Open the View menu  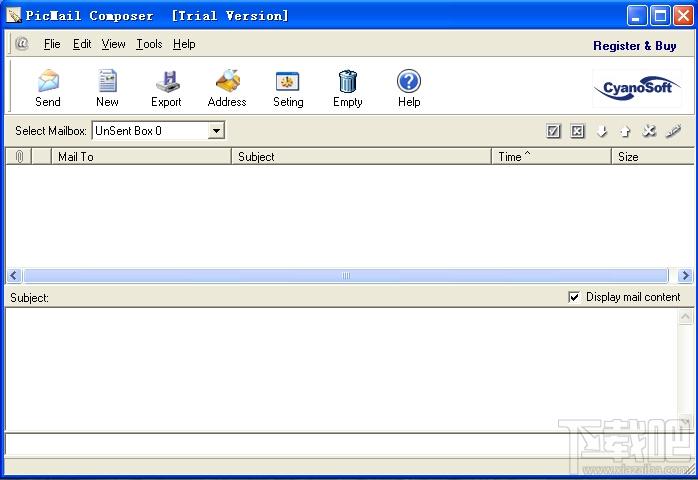[114, 44]
